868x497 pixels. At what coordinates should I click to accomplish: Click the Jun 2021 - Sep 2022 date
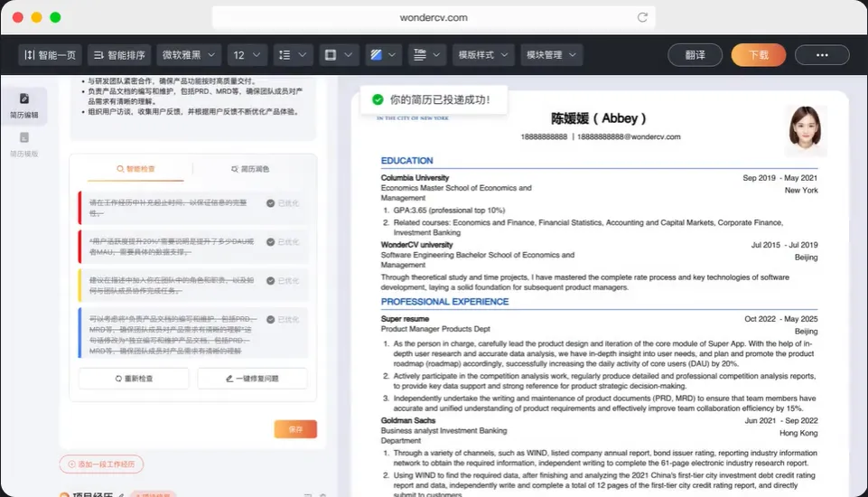(x=781, y=420)
